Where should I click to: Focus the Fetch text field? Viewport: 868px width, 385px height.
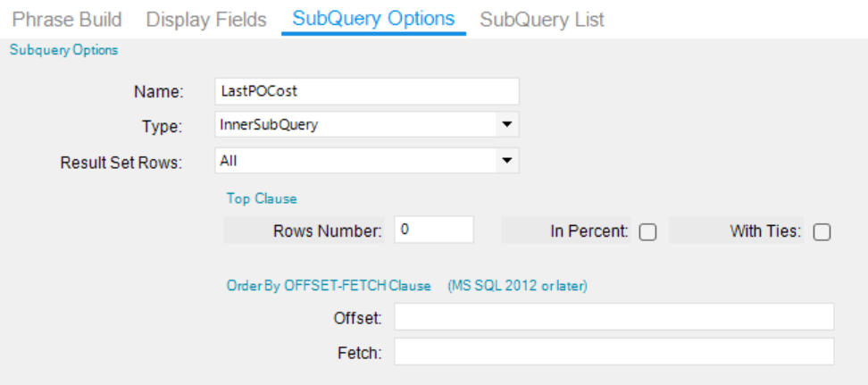(x=613, y=352)
